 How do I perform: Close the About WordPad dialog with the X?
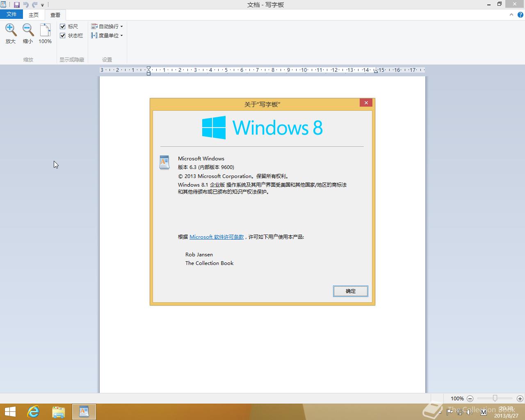tap(366, 103)
